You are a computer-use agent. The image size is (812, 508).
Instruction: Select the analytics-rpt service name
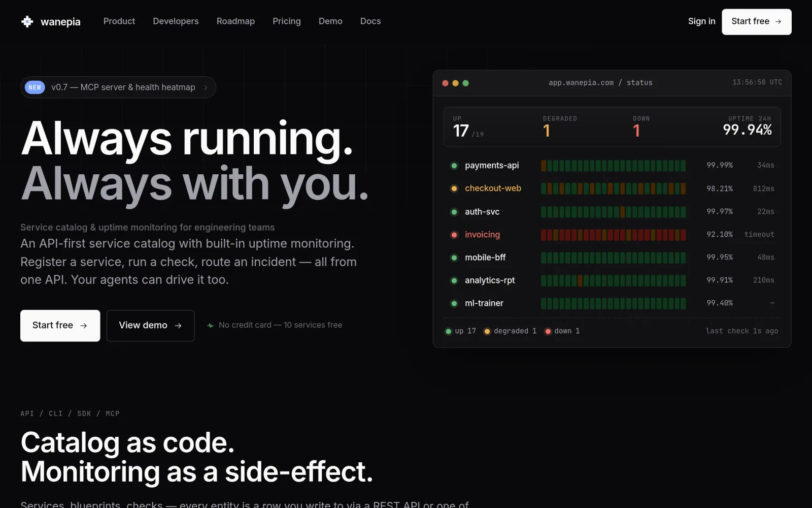click(x=490, y=280)
